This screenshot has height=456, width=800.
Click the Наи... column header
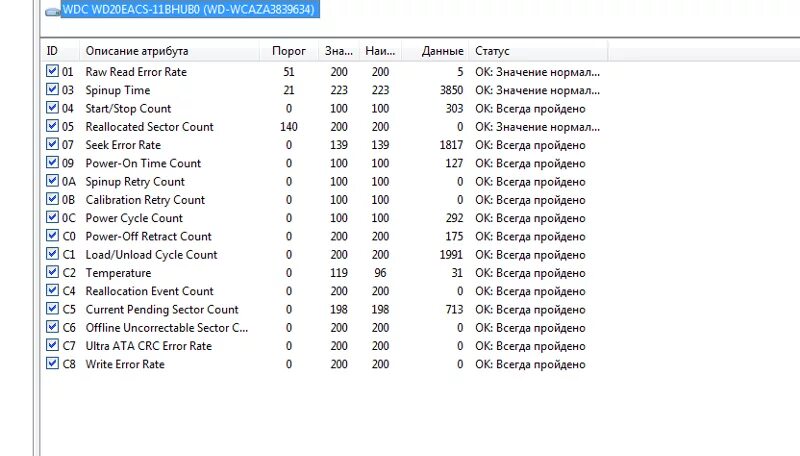tap(380, 51)
